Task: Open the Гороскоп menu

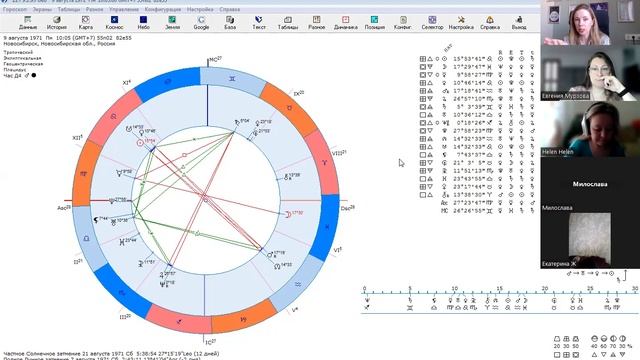Action: (x=15, y=9)
